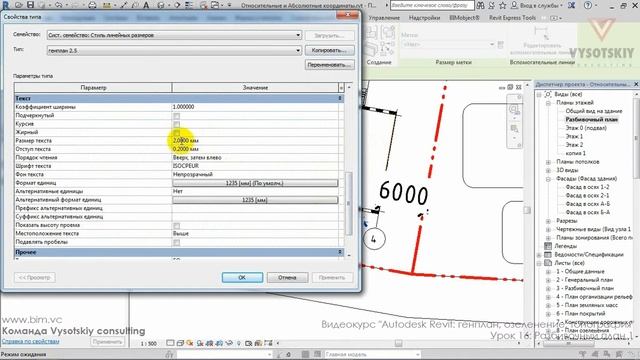Select sheet 2 - Генеральный план
640x360 pixels.
pyautogui.click(x=584, y=280)
